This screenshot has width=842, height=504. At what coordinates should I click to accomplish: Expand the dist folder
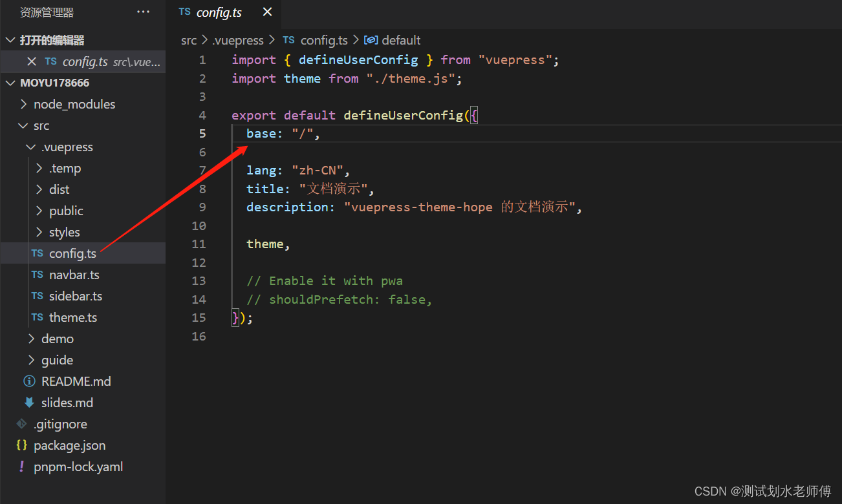tap(39, 189)
